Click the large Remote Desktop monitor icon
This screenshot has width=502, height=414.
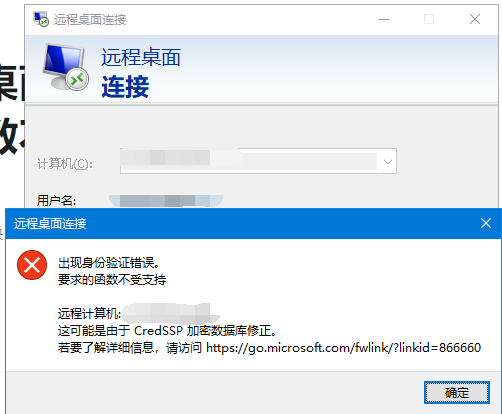point(66,67)
